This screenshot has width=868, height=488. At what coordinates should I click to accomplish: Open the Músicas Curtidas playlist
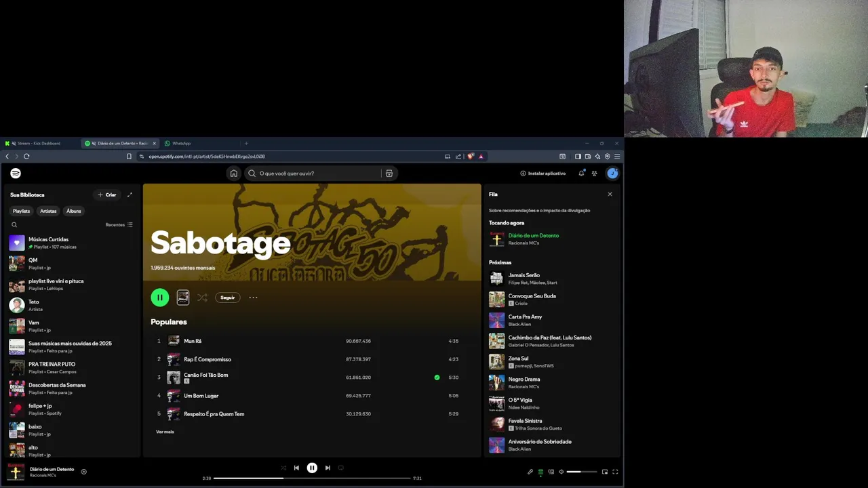point(72,243)
